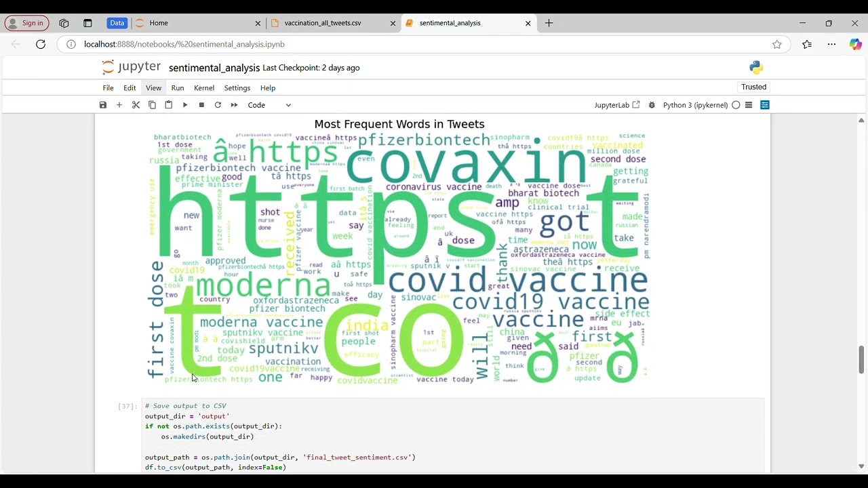Switch to the Home browser tab

point(197,23)
